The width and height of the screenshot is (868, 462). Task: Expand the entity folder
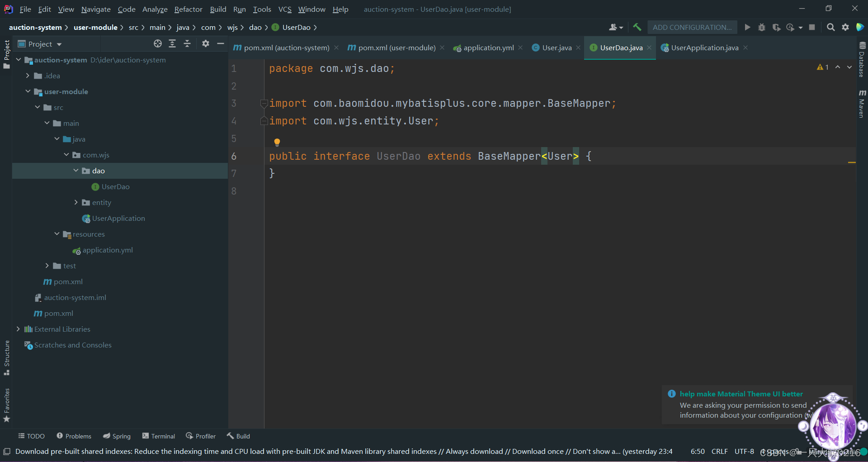[x=75, y=202]
